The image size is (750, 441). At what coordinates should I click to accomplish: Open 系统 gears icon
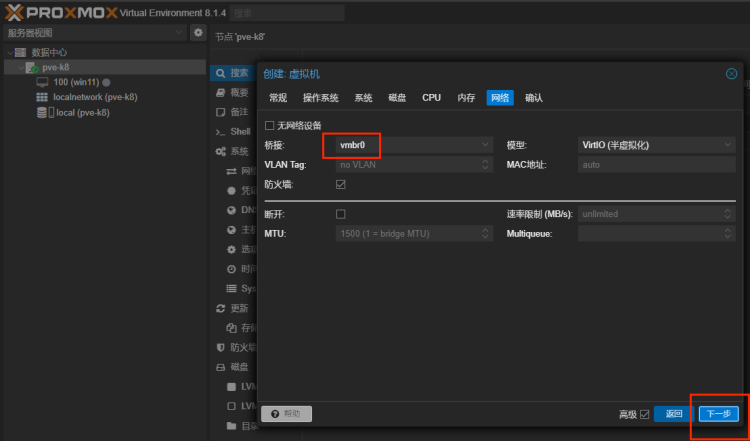[x=221, y=152]
